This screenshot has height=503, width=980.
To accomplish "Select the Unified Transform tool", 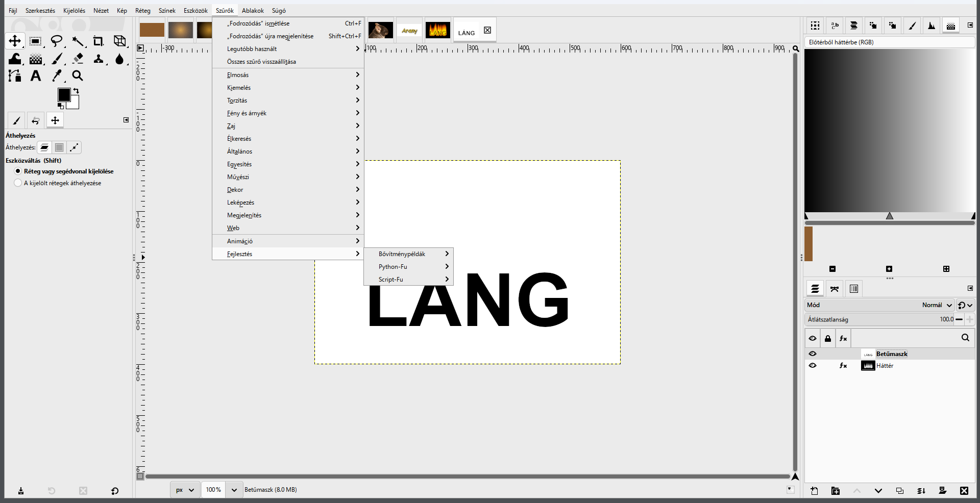I will point(120,41).
